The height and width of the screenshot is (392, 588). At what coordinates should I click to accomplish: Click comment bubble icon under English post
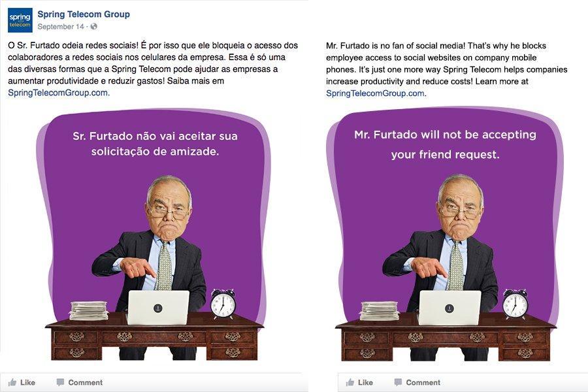pyautogui.click(x=398, y=382)
